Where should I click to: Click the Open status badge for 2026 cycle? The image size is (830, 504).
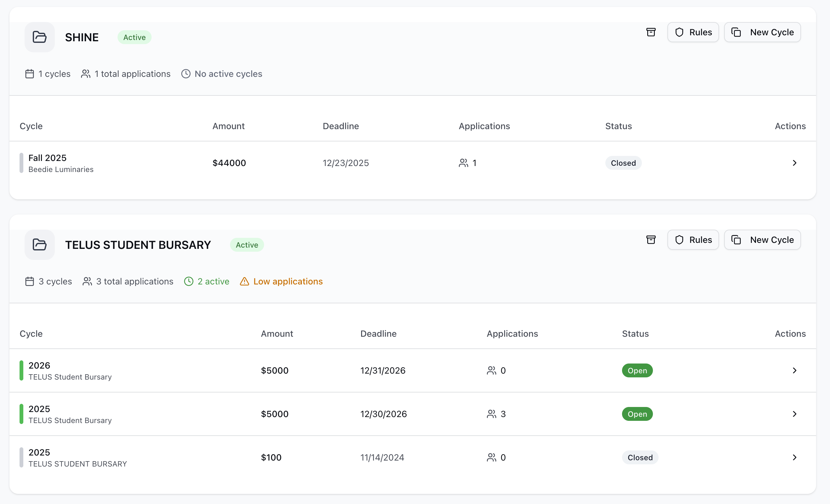click(637, 370)
